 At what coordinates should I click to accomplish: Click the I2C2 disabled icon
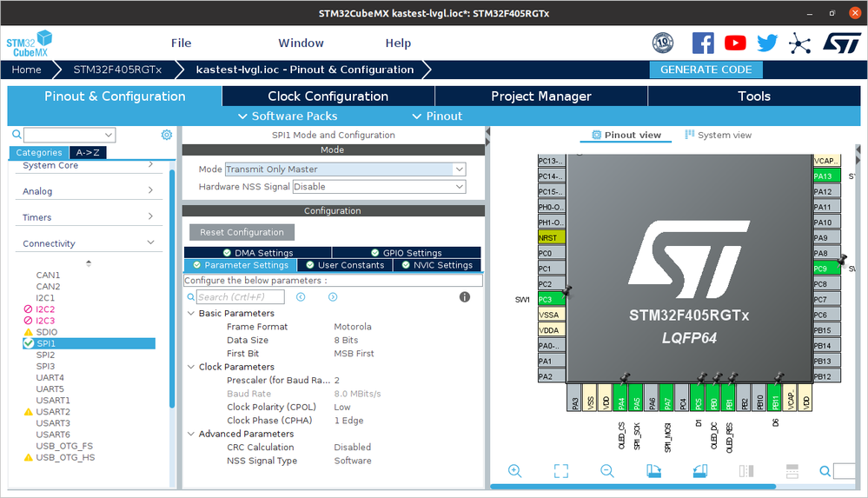pyautogui.click(x=28, y=309)
